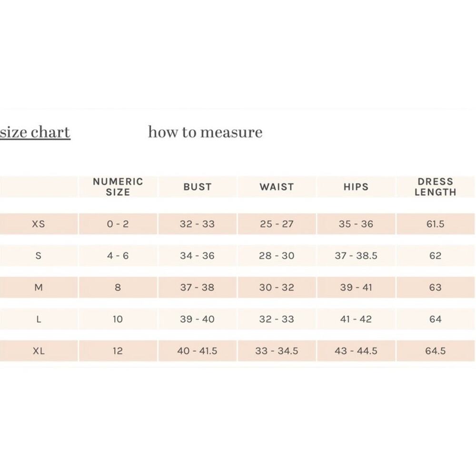
Task: Select the M size row label
Action: tap(39, 287)
